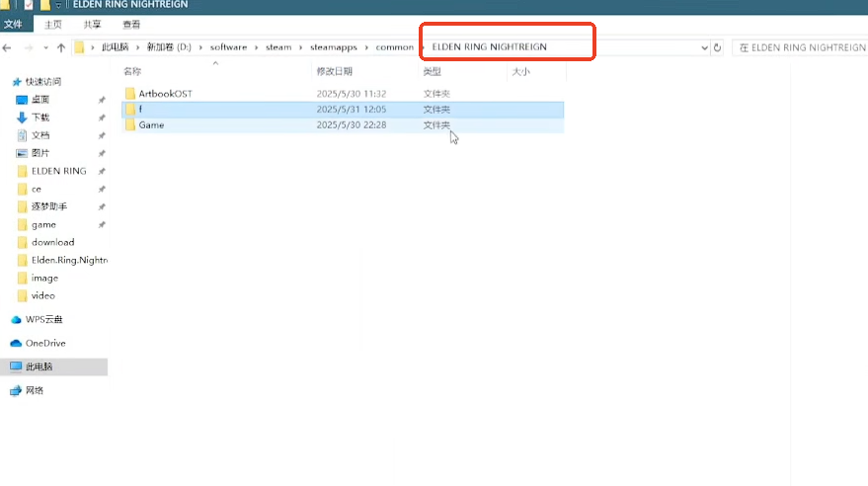Expand chevron after software in breadcrumb

(257, 47)
